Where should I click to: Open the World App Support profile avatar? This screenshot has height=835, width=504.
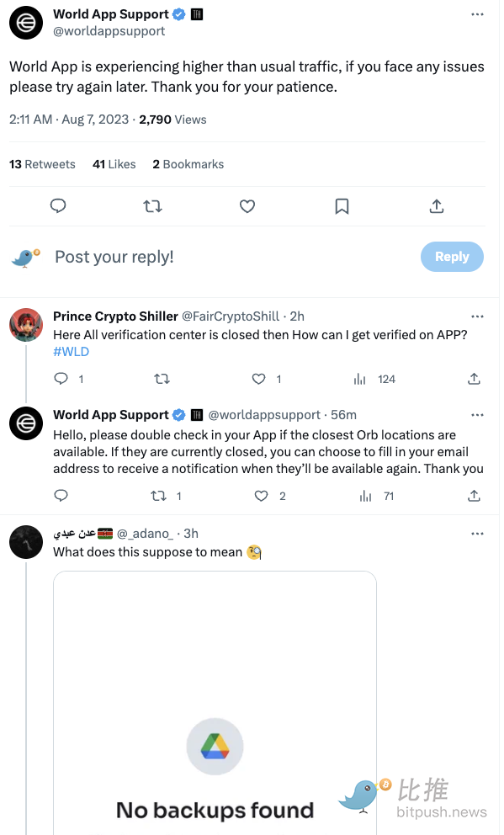click(26, 23)
